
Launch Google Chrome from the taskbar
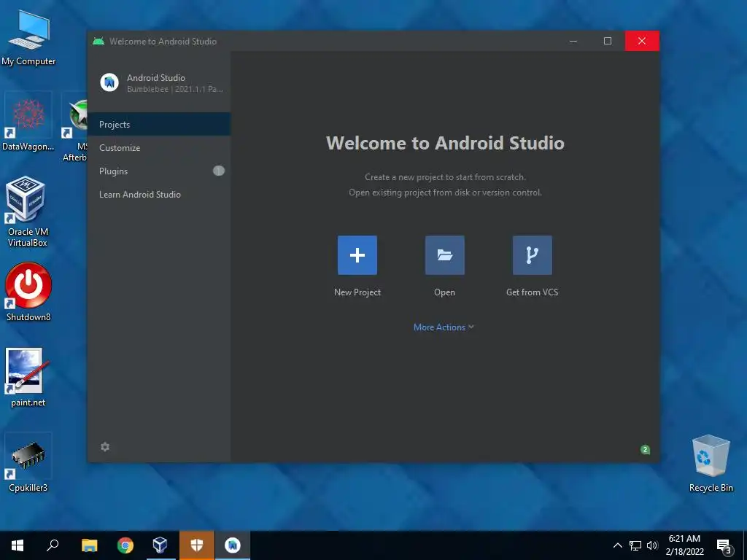tap(125, 545)
